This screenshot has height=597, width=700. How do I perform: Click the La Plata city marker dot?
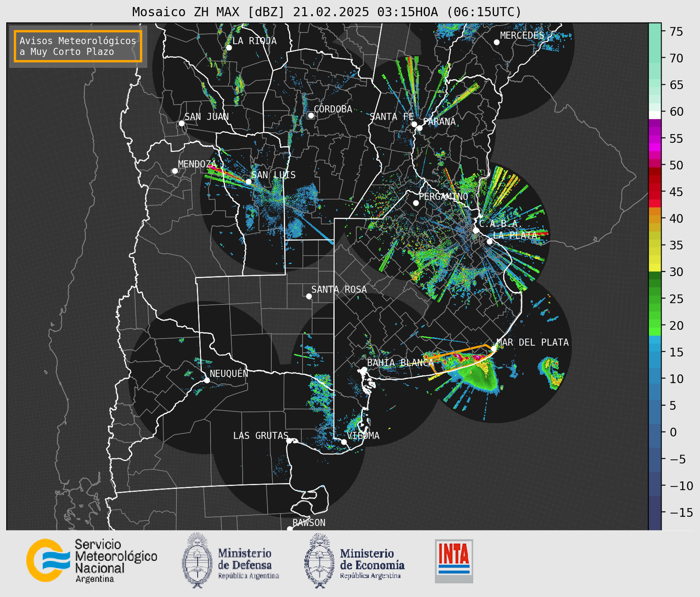tap(490, 242)
